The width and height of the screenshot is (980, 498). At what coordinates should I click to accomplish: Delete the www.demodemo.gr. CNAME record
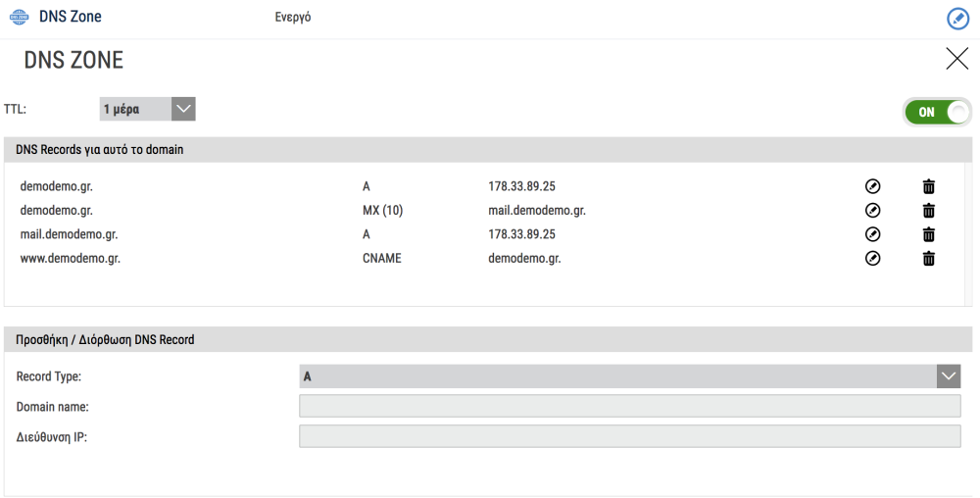point(929,259)
